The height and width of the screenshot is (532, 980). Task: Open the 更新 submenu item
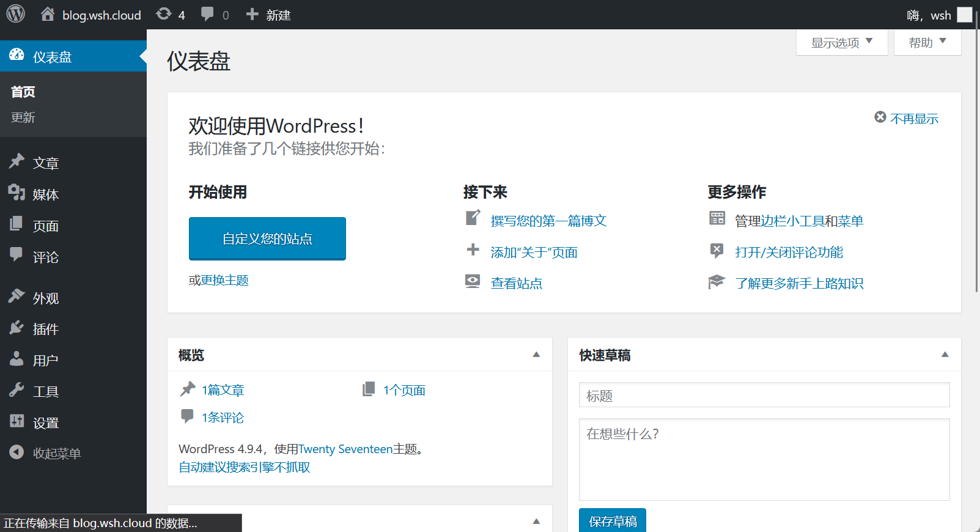[23, 117]
